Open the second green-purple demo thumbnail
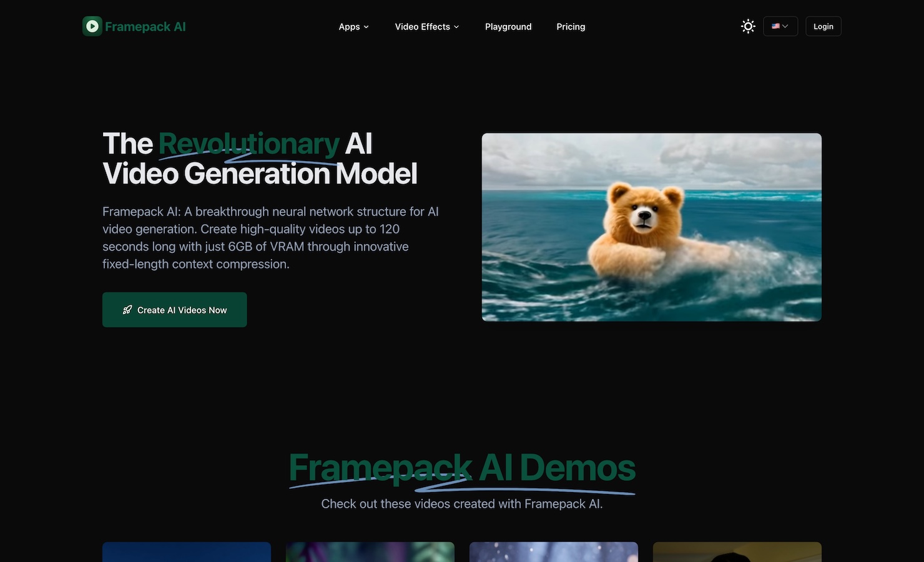Image resolution: width=924 pixels, height=562 pixels. [x=370, y=552]
